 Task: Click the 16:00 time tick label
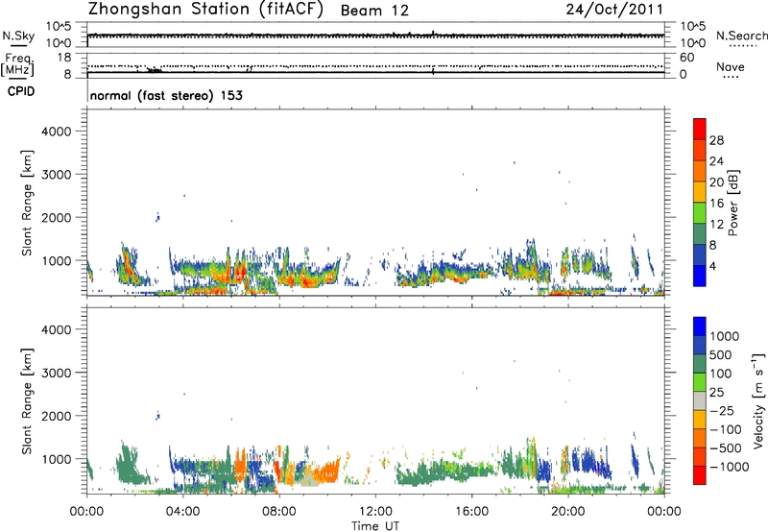[471, 512]
